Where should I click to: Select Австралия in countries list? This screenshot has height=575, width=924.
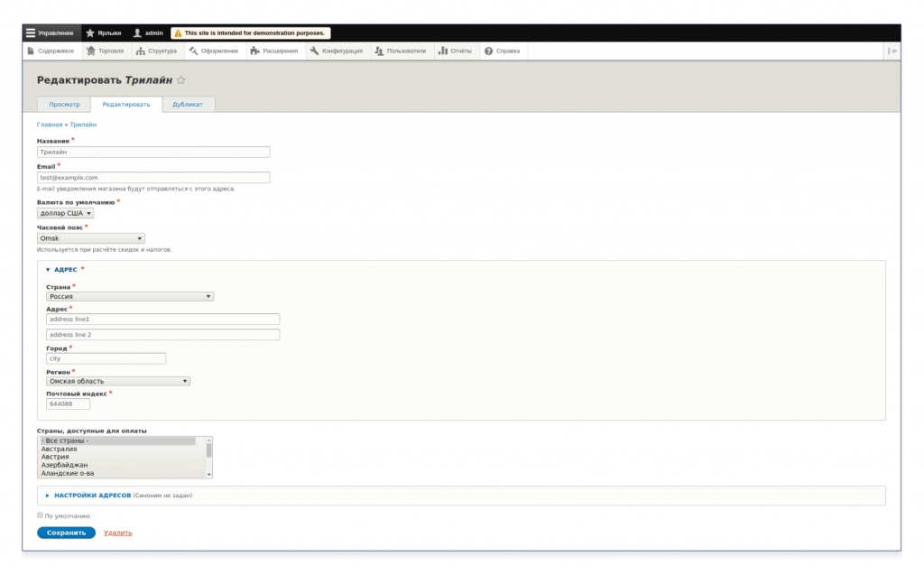(116, 449)
